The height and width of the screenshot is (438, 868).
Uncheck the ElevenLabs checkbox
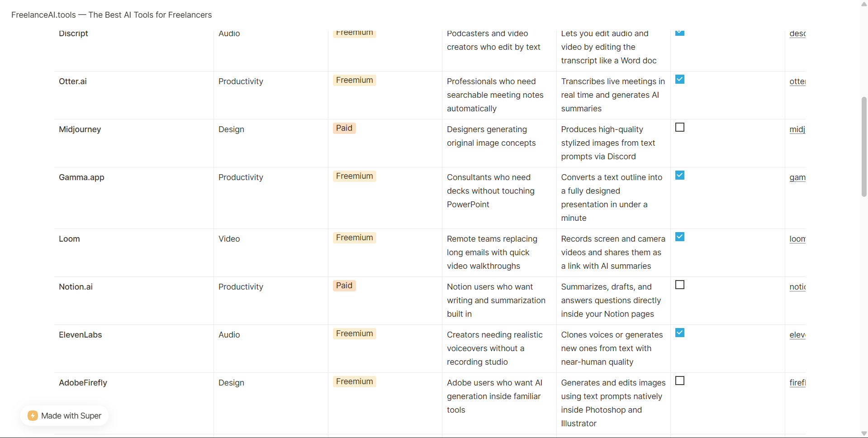coord(680,333)
